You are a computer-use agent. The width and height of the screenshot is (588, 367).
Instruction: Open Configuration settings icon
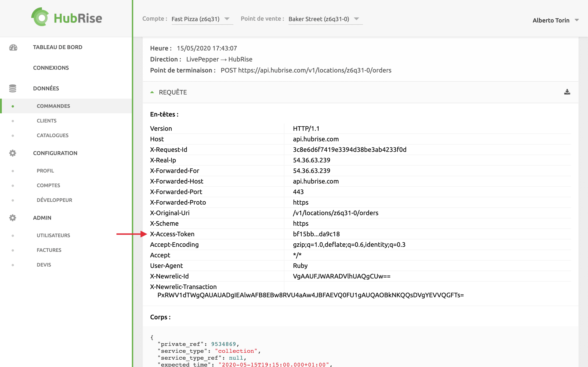(x=12, y=153)
